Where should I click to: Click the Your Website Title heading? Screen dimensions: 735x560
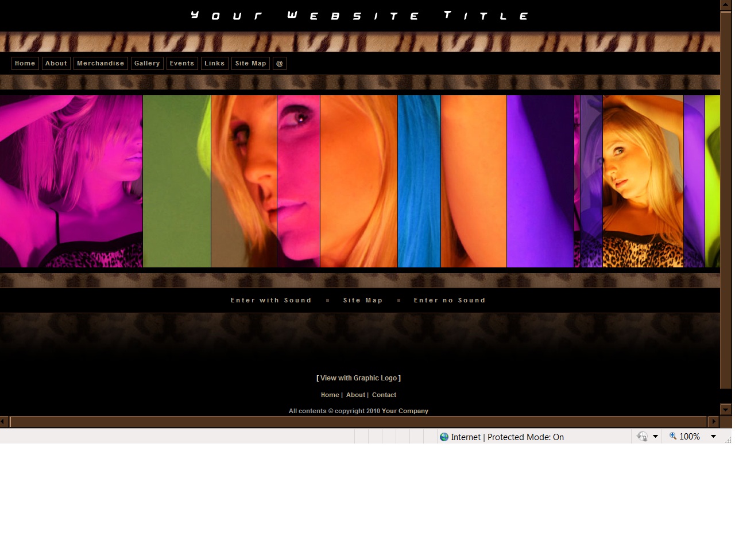click(x=359, y=15)
